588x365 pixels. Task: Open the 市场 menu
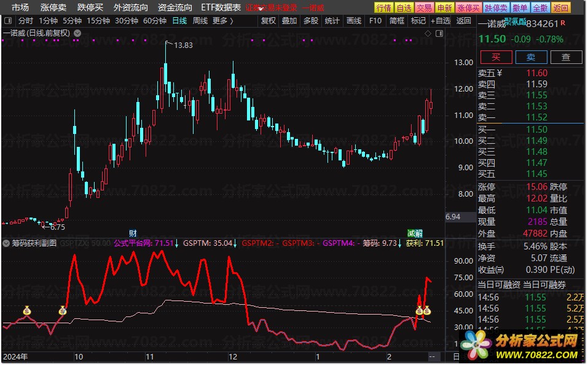point(20,7)
